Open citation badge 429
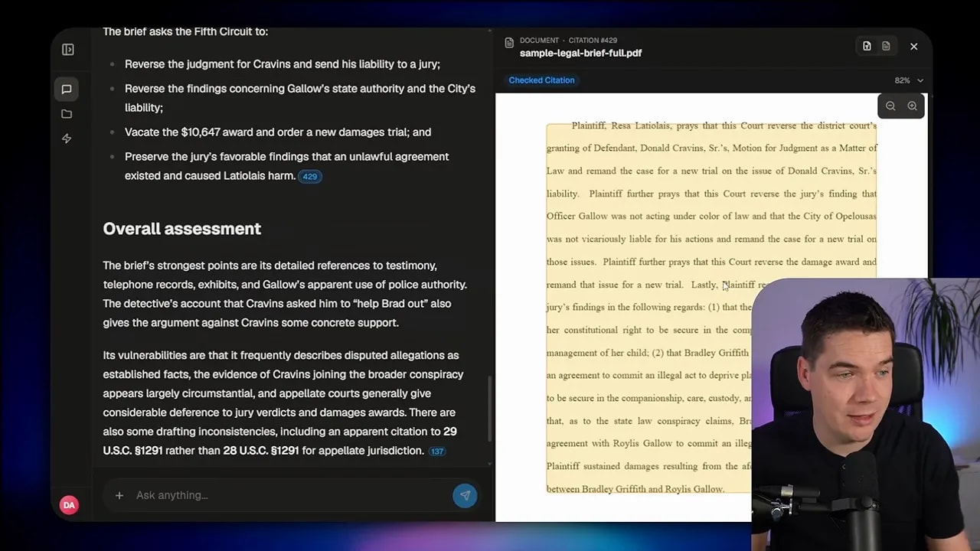The image size is (980, 551). (x=309, y=176)
